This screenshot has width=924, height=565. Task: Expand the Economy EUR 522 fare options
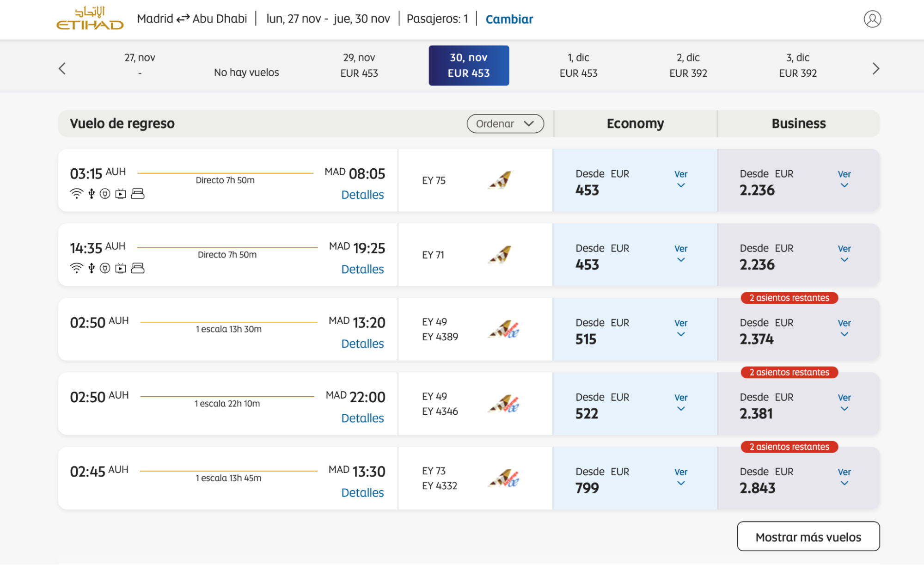point(680,402)
